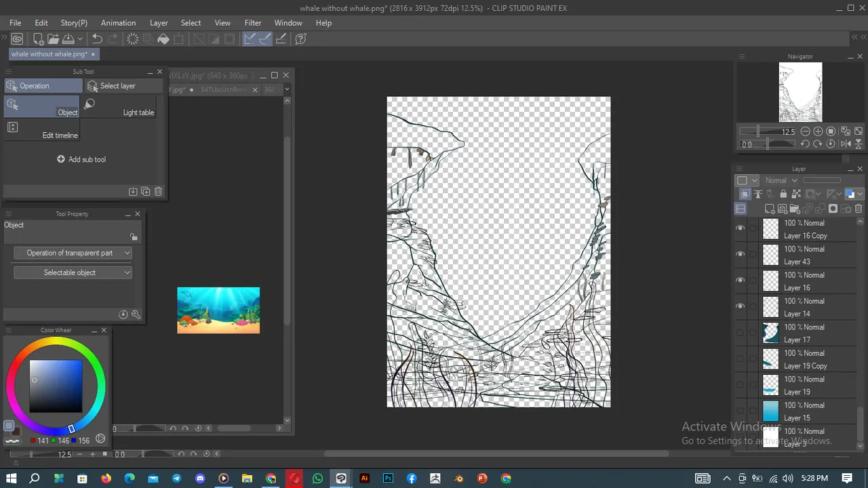
Task: Expand Operation of transparent part dropdown
Action: click(73, 253)
